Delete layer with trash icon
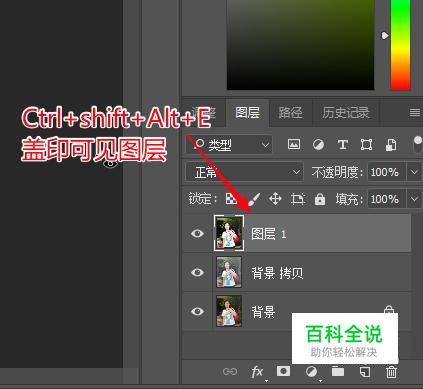The width and height of the screenshot is (423, 389). click(x=391, y=371)
